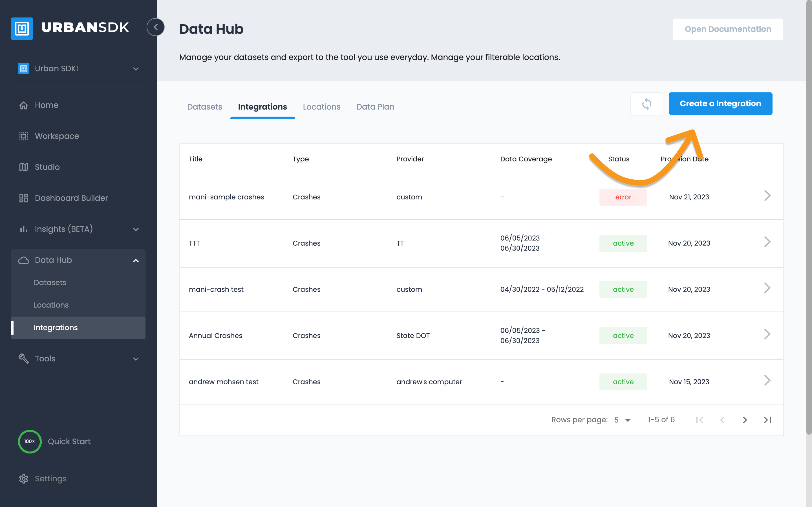Click Create a Integration button

720,104
